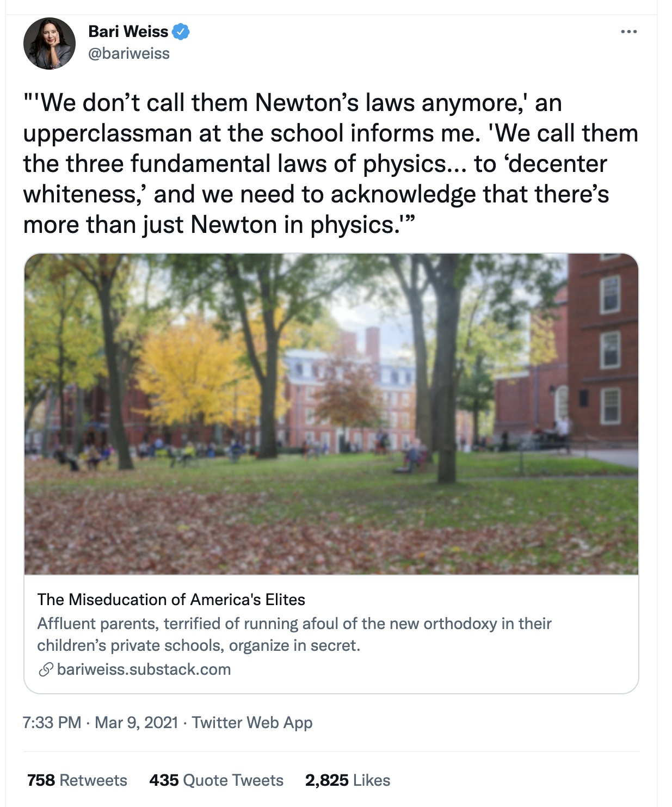Viewport: 672px width, 807px height.
Task: Click the article description beginning 'Affluent parents'
Action: point(294,634)
